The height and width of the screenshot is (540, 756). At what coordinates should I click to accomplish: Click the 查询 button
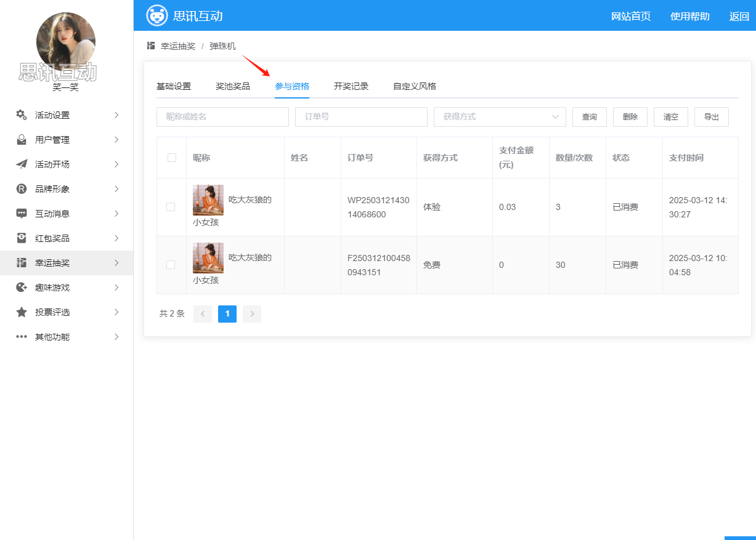(590, 117)
